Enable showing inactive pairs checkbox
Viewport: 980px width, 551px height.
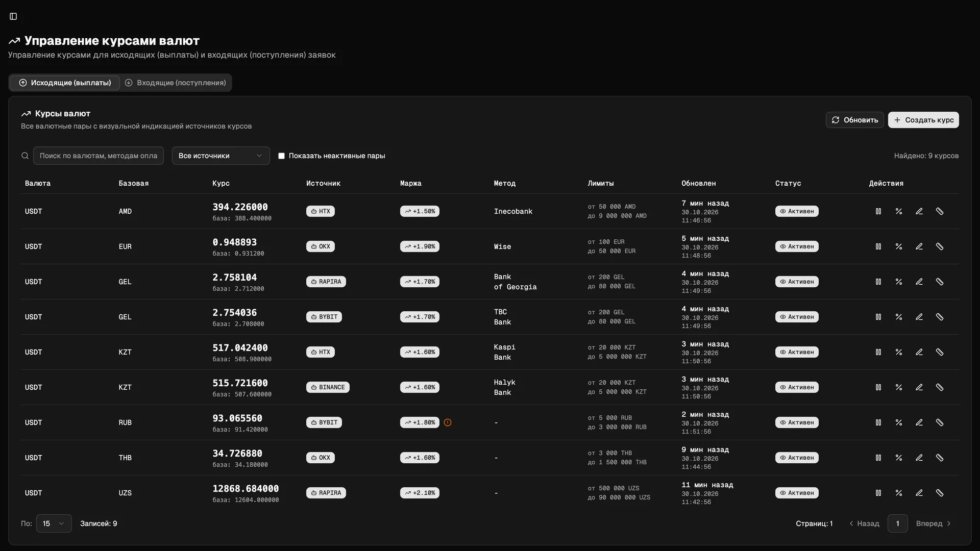(281, 156)
